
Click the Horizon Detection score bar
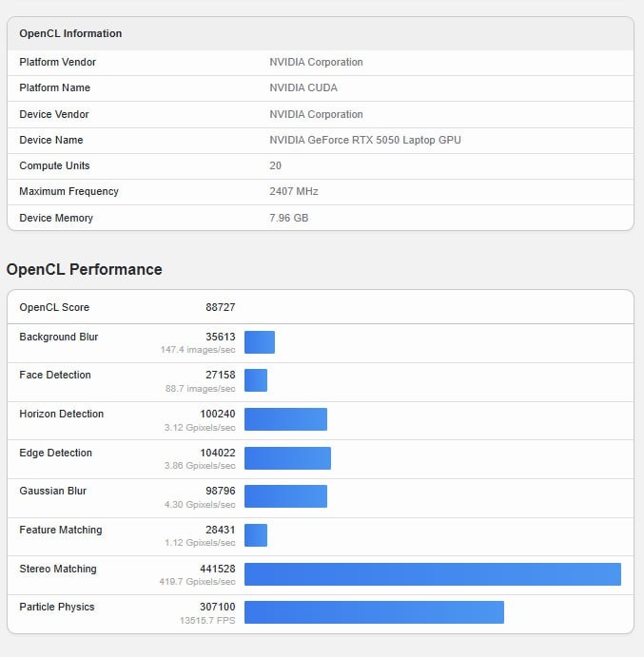pos(285,419)
